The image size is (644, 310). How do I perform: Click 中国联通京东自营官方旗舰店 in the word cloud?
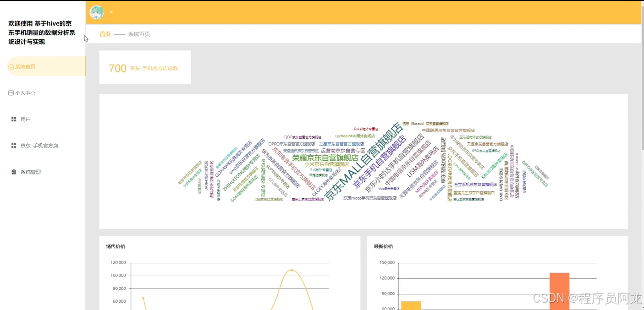[448, 131]
